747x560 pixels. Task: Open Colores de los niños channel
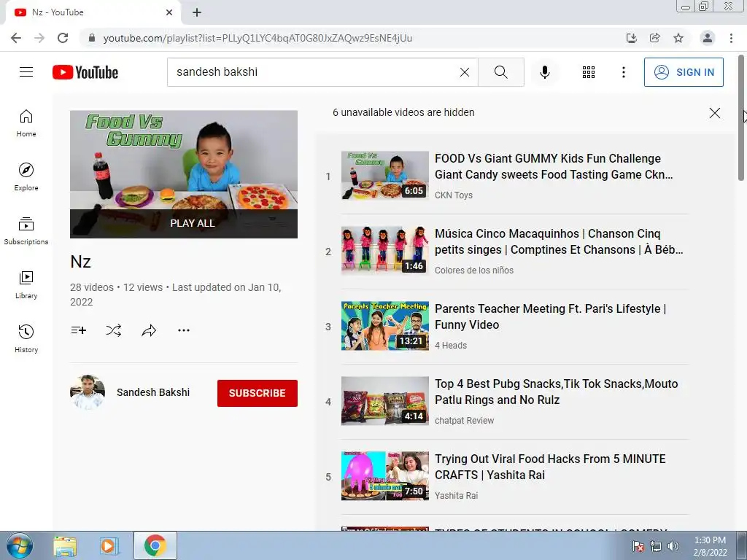tap(474, 270)
